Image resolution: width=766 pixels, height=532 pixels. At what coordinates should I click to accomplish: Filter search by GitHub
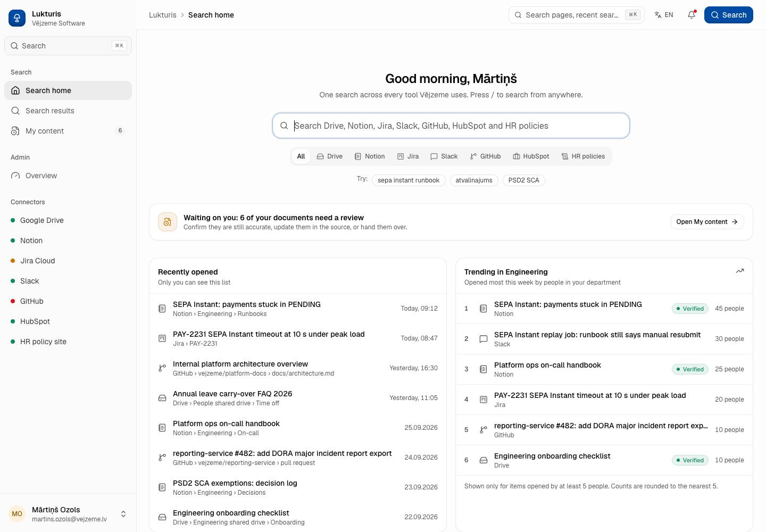coord(485,156)
